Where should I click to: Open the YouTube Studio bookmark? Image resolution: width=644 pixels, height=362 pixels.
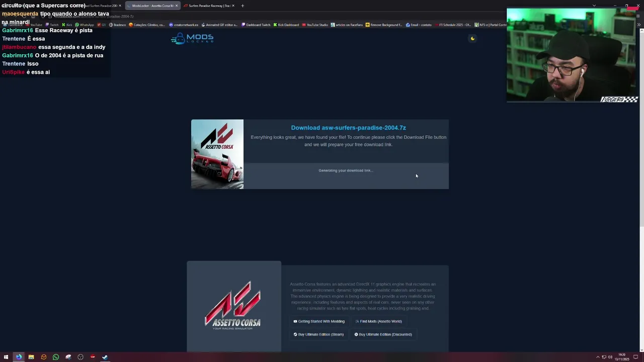pyautogui.click(x=315, y=25)
